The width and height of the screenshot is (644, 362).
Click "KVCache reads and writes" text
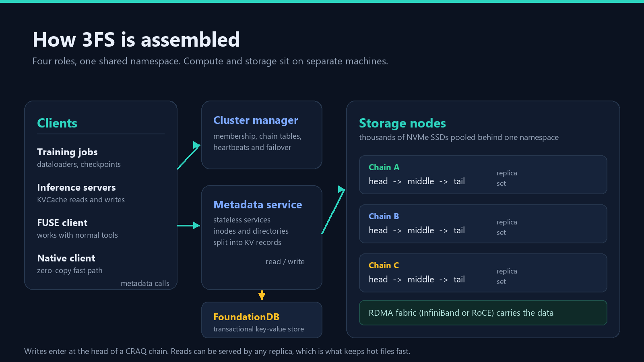pos(81,200)
